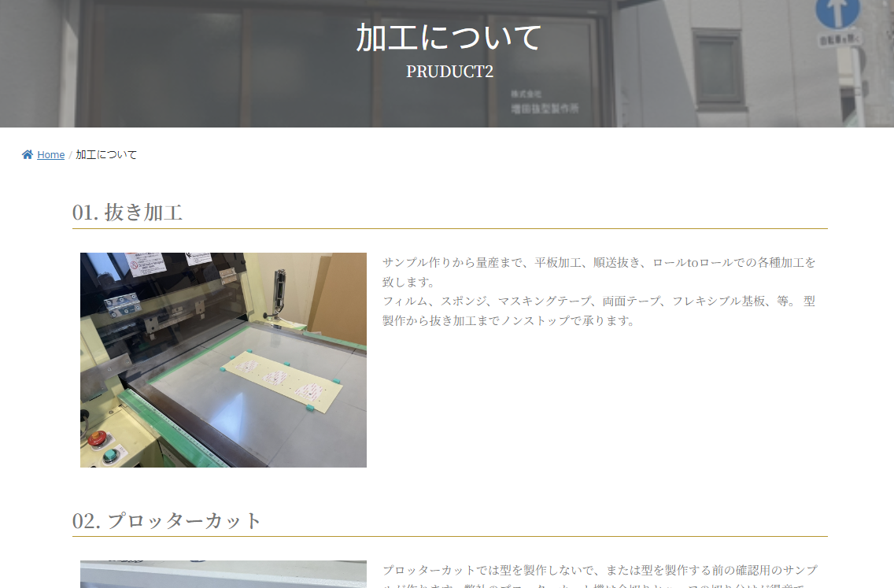Open the Home breadcrumb link
The height and width of the screenshot is (588, 894).
point(50,155)
